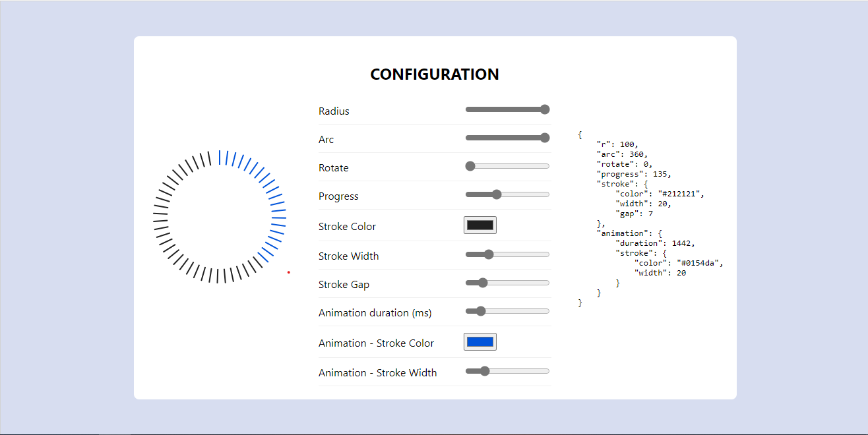Click the Arc label
Image resolution: width=868 pixels, height=435 pixels.
click(326, 139)
